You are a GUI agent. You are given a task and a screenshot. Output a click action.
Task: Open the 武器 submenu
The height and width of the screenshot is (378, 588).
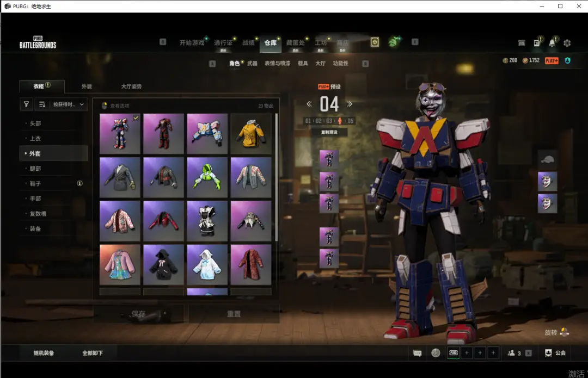pos(253,63)
